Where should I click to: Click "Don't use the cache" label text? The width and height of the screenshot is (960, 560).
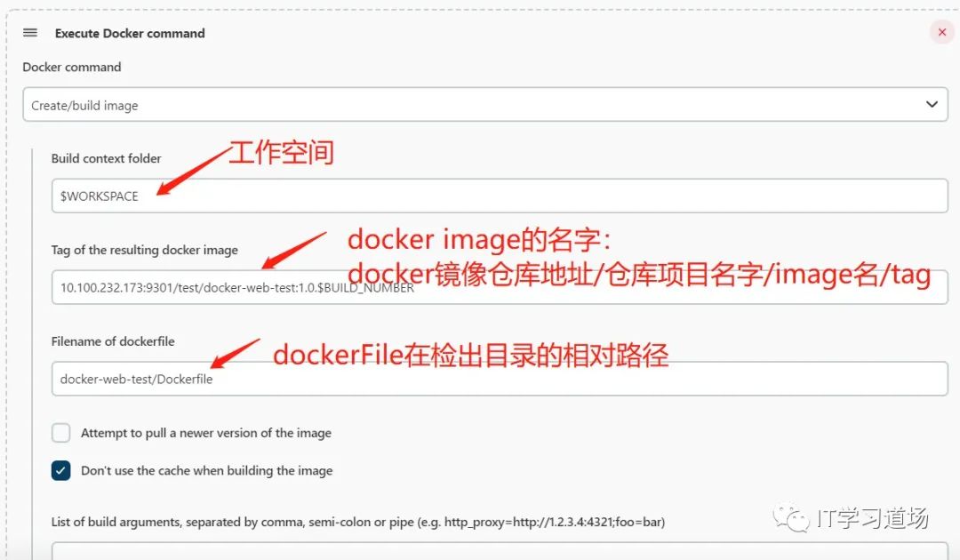(206, 470)
